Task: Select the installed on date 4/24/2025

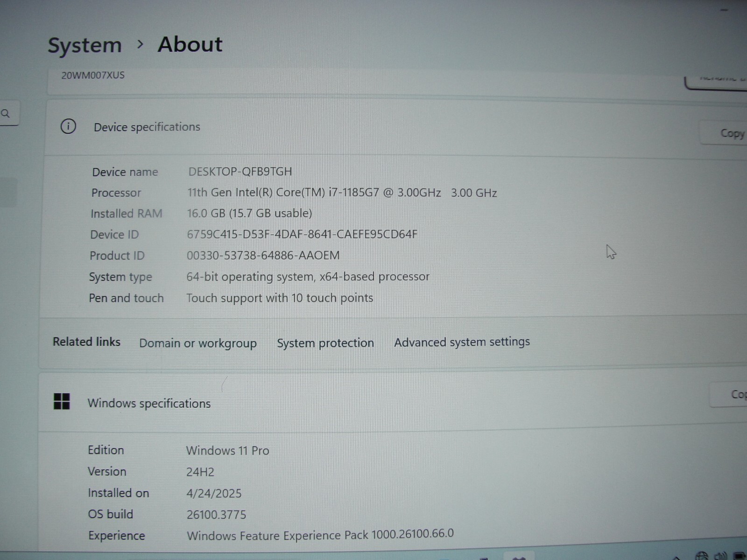Action: point(214,493)
